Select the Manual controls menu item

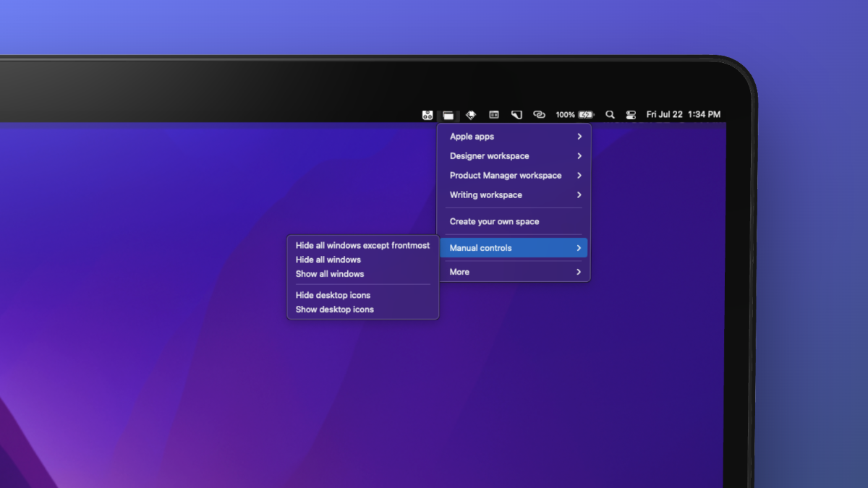[x=514, y=248]
